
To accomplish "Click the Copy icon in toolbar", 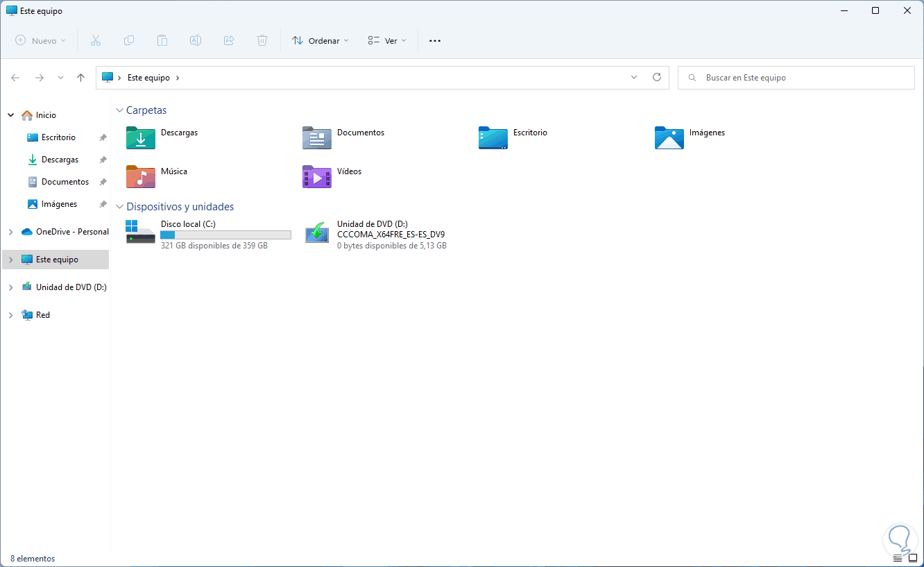I will [x=129, y=41].
